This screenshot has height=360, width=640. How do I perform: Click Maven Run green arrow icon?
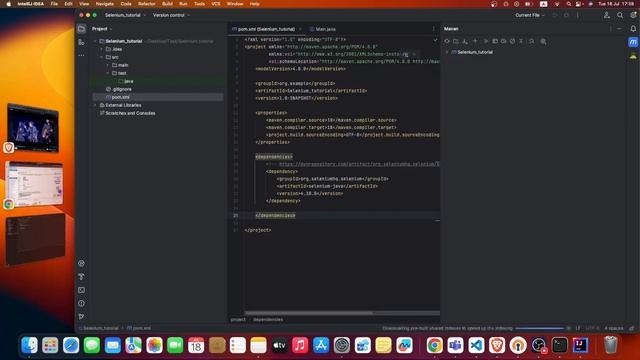pos(486,41)
